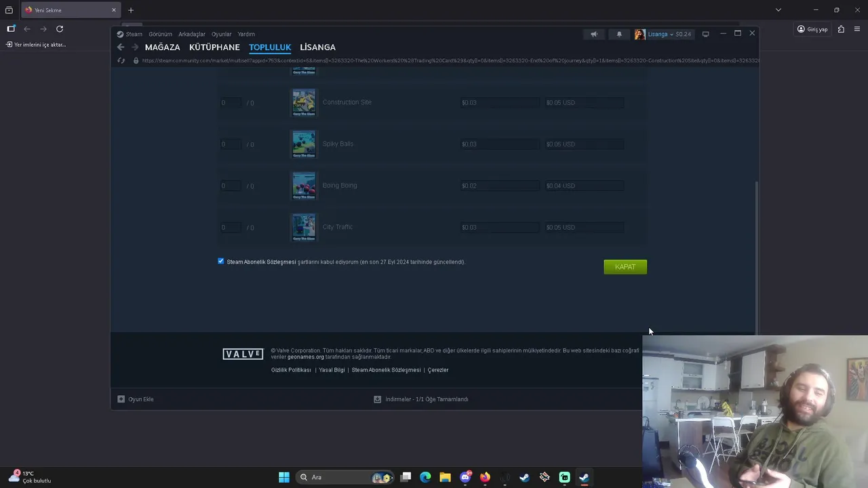Open Task View on the taskbar
The image size is (868, 488).
[x=406, y=477]
